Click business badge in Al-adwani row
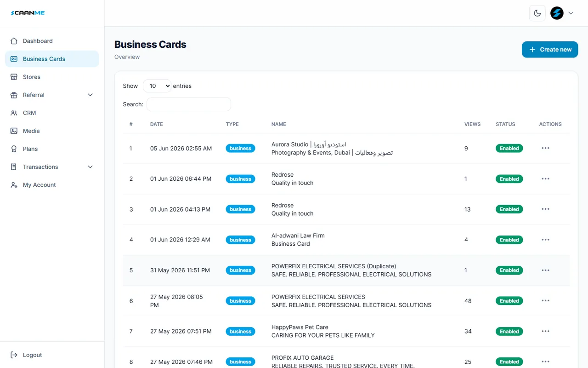The width and height of the screenshot is (588, 368). click(240, 240)
